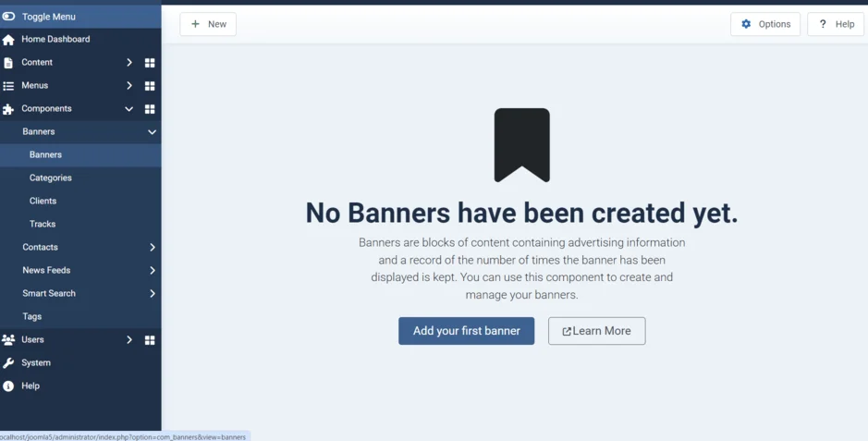Collapse the Banners submenu chevron
Viewport: 868px width, 441px height.
tap(152, 132)
